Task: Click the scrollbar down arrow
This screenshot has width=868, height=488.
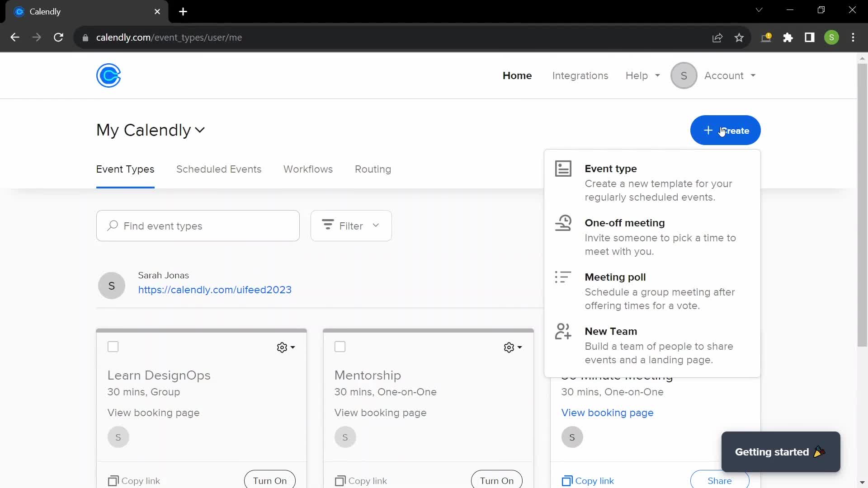Action: tap(862, 483)
